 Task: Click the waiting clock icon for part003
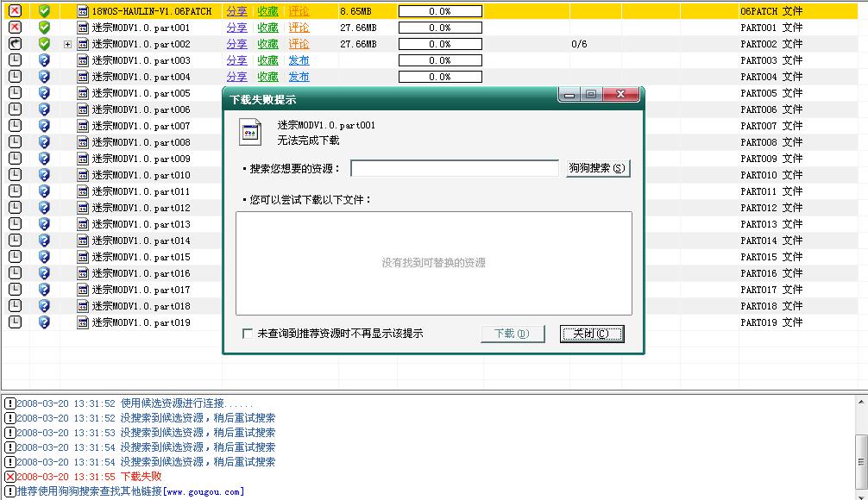click(15, 60)
